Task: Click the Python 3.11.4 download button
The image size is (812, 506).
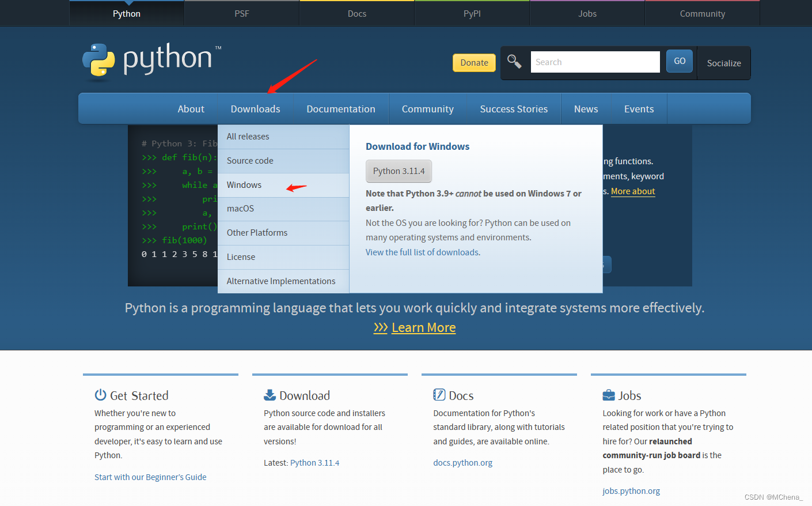Action: click(399, 171)
